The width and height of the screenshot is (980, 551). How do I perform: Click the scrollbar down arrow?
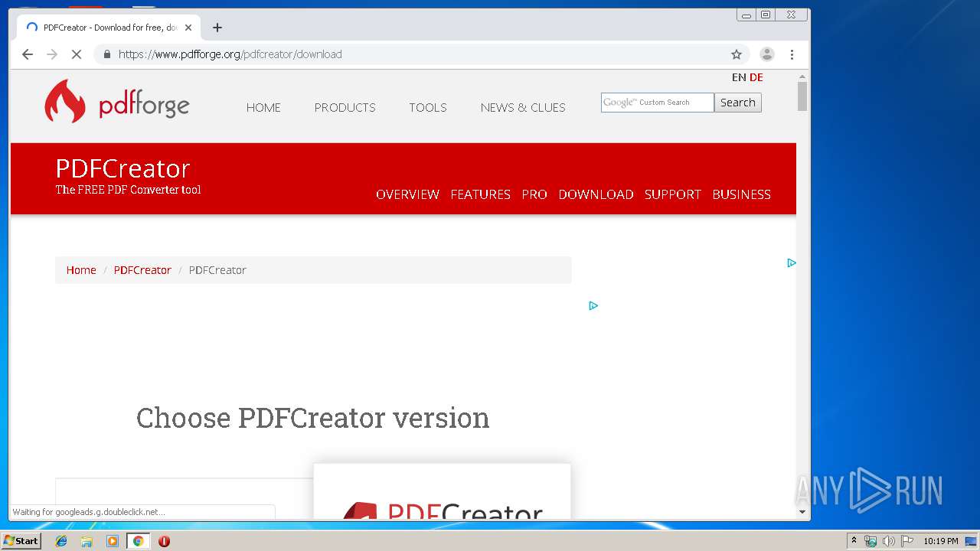pyautogui.click(x=802, y=512)
